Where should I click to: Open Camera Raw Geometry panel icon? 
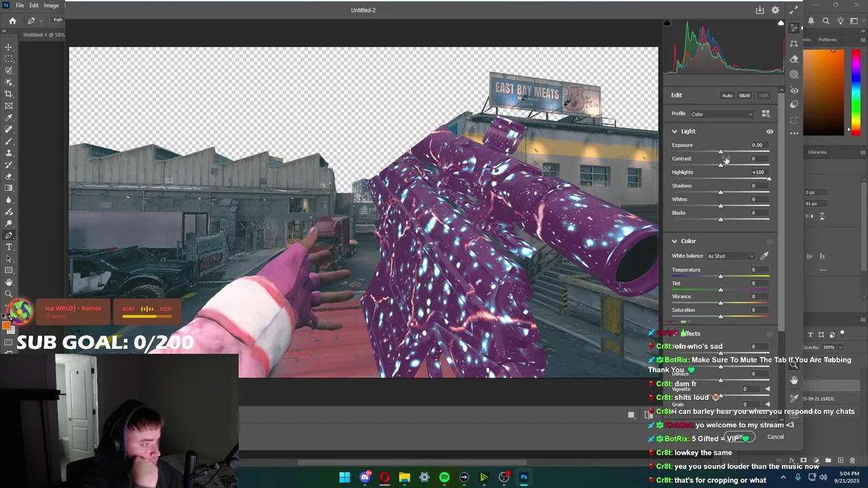pyautogui.click(x=794, y=43)
